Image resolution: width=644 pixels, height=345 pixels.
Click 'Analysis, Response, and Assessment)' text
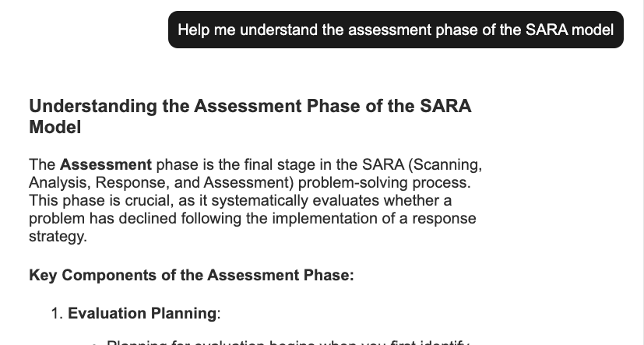161,183
